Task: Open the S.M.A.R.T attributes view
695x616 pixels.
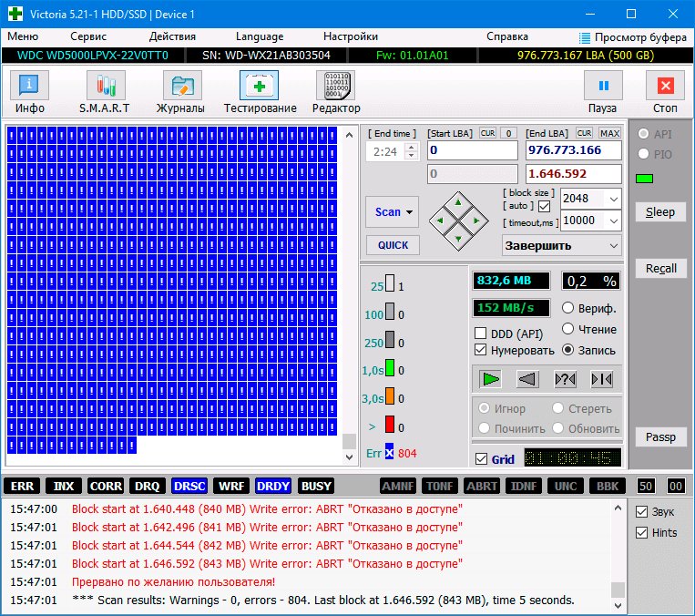Action: (106, 93)
